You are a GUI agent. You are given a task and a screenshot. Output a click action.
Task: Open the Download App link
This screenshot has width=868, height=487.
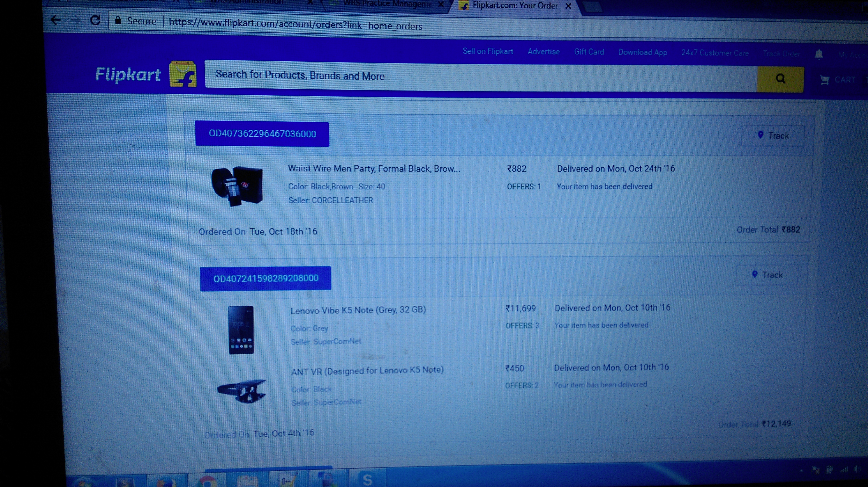pyautogui.click(x=643, y=52)
